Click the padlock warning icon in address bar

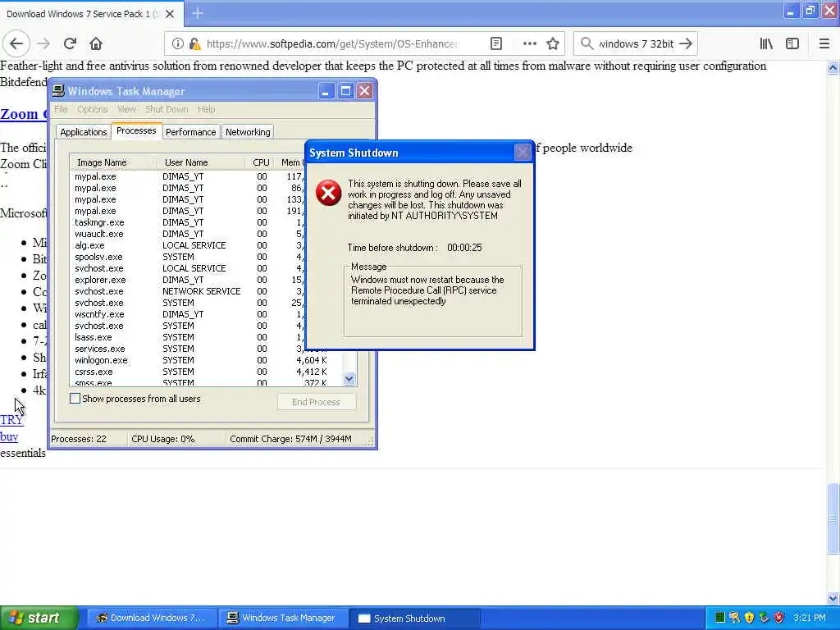point(195,44)
